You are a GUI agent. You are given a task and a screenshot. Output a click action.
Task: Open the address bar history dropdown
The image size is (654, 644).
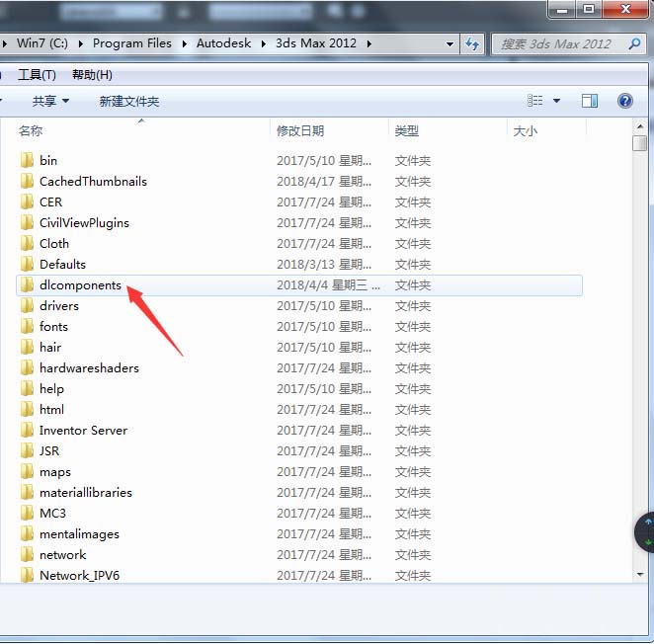click(x=450, y=43)
